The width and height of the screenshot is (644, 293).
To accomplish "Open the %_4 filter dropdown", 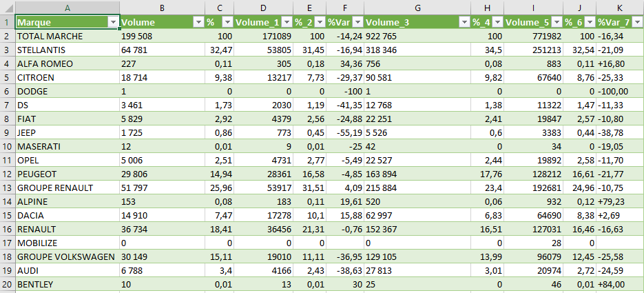I will point(498,23).
